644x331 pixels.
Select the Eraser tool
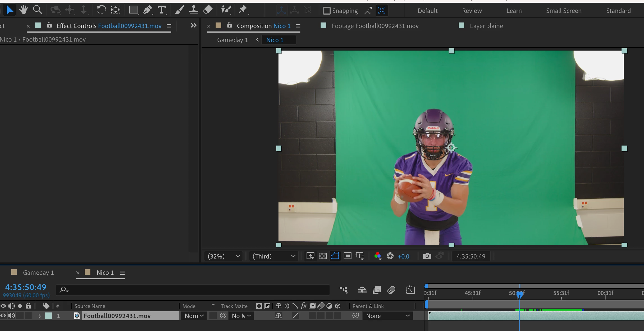pos(208,10)
